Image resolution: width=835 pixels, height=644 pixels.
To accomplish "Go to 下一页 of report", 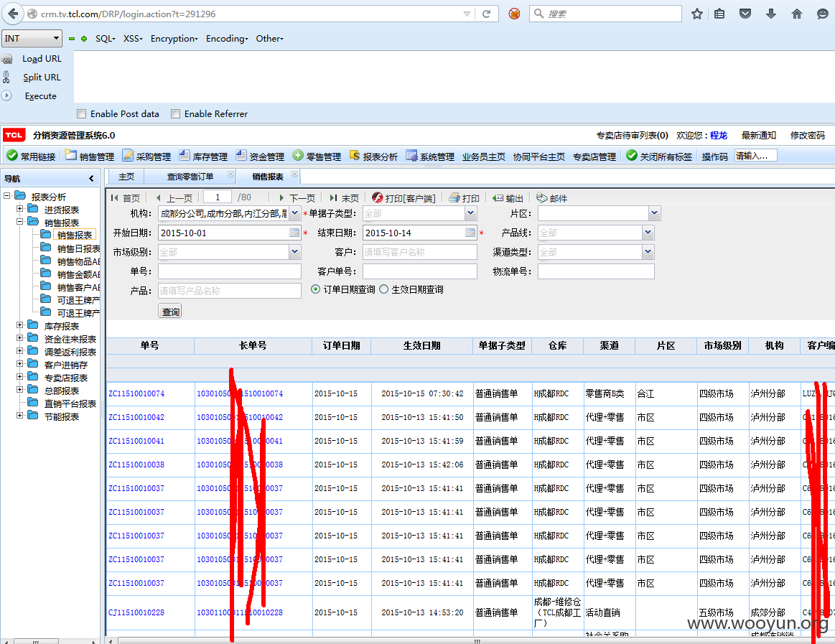I will [x=297, y=197].
